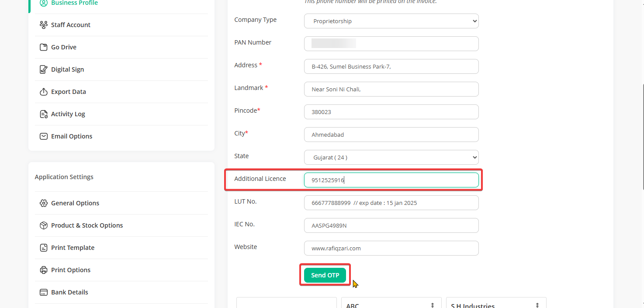The image size is (644, 308).
Task: Expand the State dropdown showing Gujarat
Action: (x=391, y=157)
